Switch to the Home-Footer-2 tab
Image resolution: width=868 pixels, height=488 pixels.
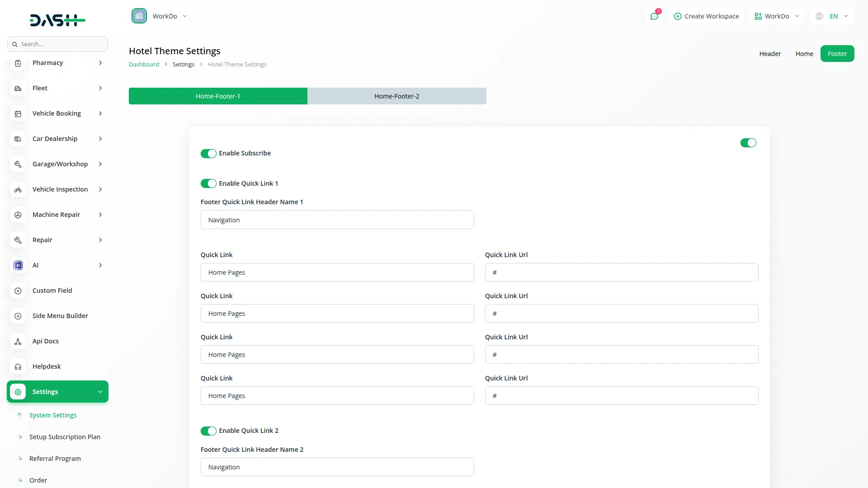396,96
